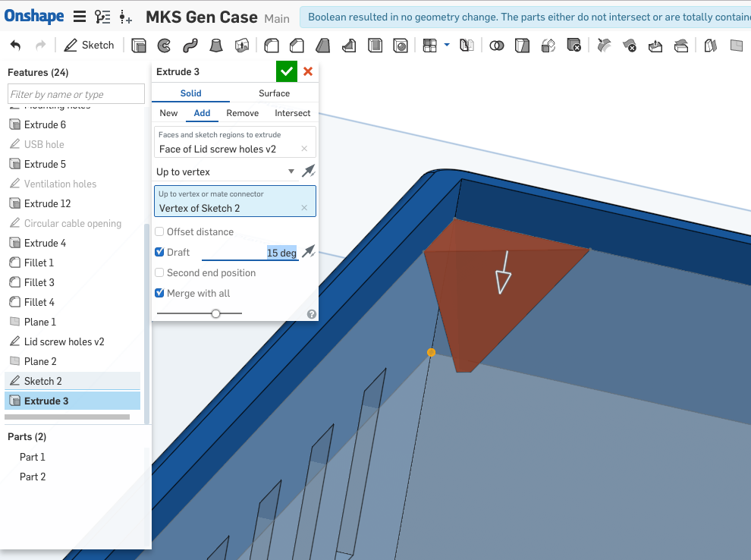Choose the Add operation type

(x=202, y=113)
